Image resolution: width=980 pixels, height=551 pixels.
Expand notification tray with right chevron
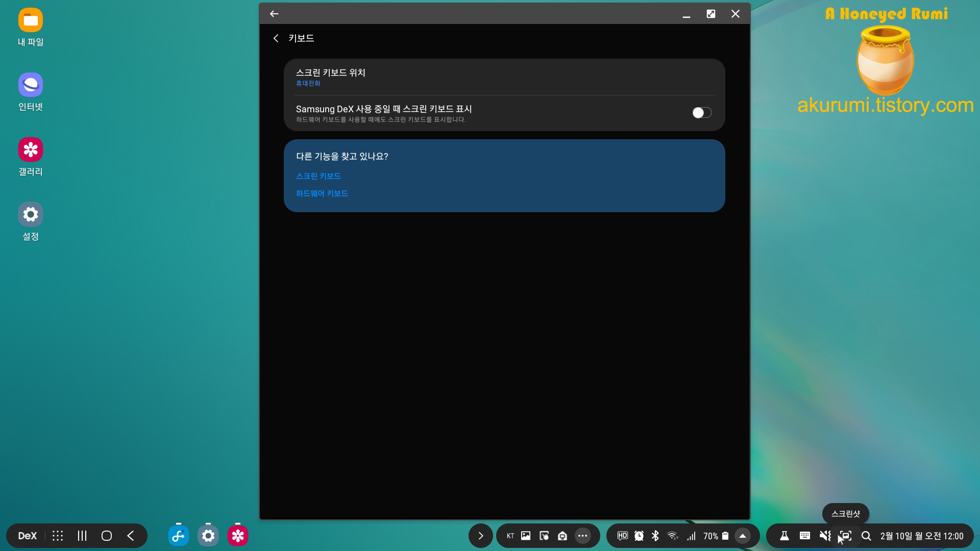pyautogui.click(x=480, y=536)
